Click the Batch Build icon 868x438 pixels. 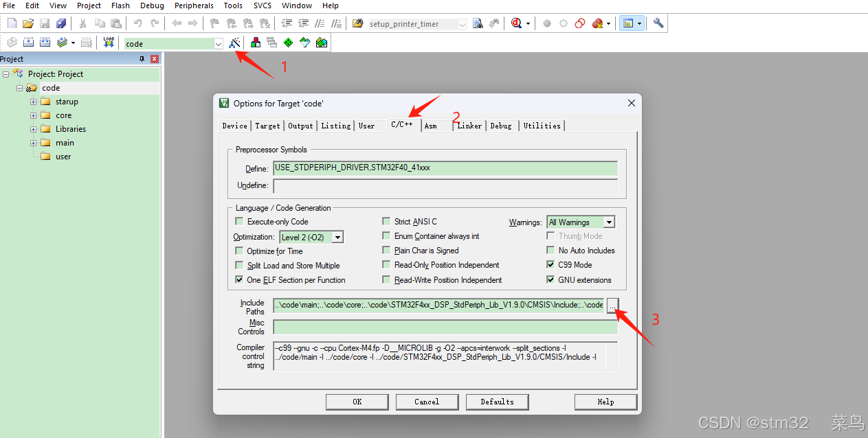tap(62, 43)
